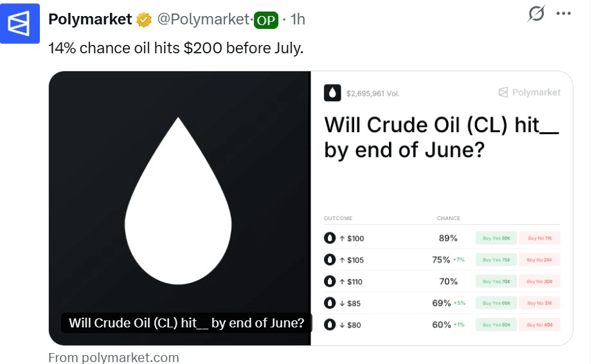Open the 'From polymarket.com' source link
Viewport: 594px width, 364px height.
tap(114, 357)
